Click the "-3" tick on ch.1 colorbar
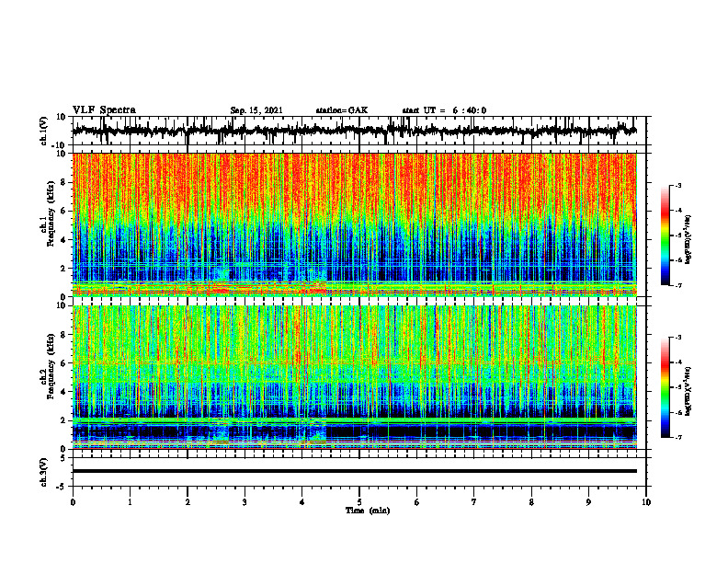 pos(678,185)
